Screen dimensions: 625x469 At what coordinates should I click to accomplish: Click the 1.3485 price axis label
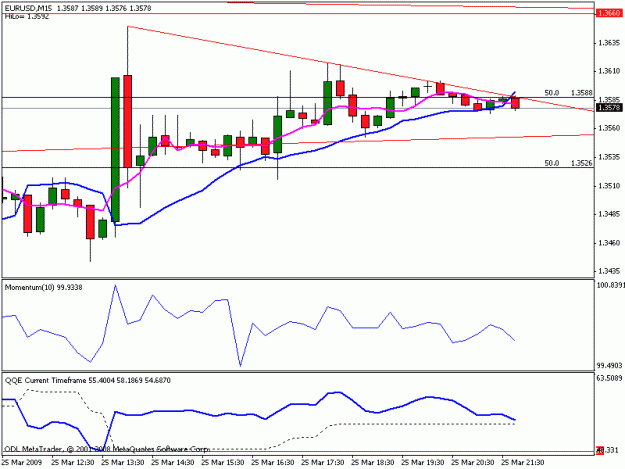tap(609, 214)
